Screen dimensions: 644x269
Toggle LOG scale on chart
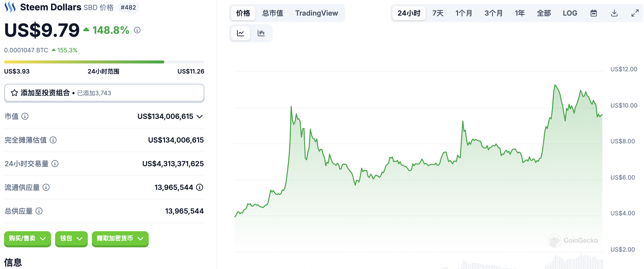point(570,13)
